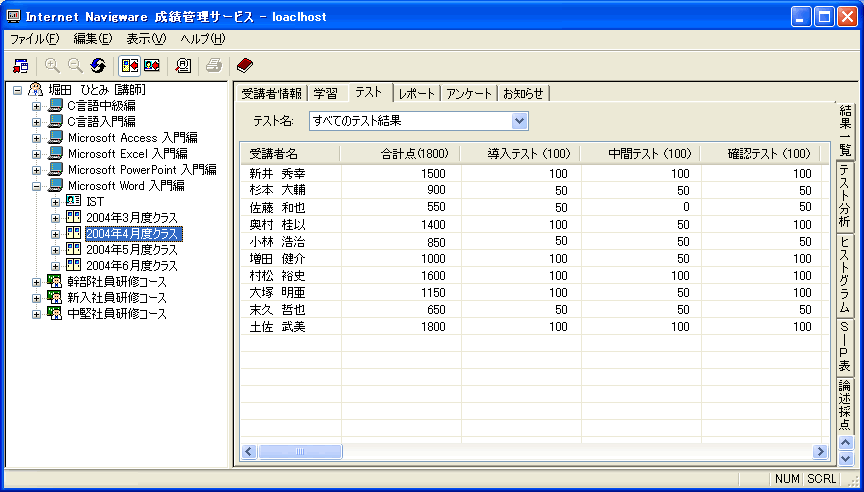Switch to the 受講者情報 tab
Image resolution: width=864 pixels, height=492 pixels.
(271, 94)
